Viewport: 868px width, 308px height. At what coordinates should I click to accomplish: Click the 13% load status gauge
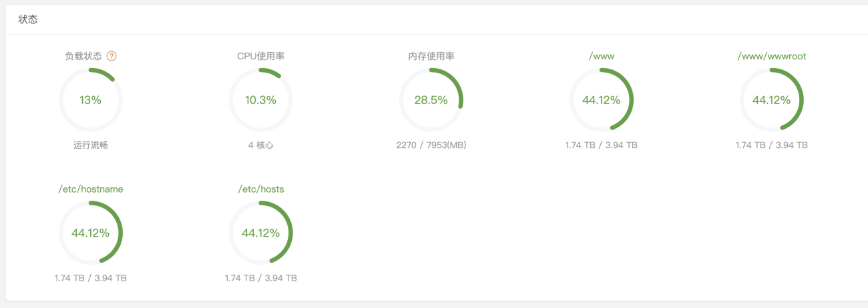tap(91, 100)
